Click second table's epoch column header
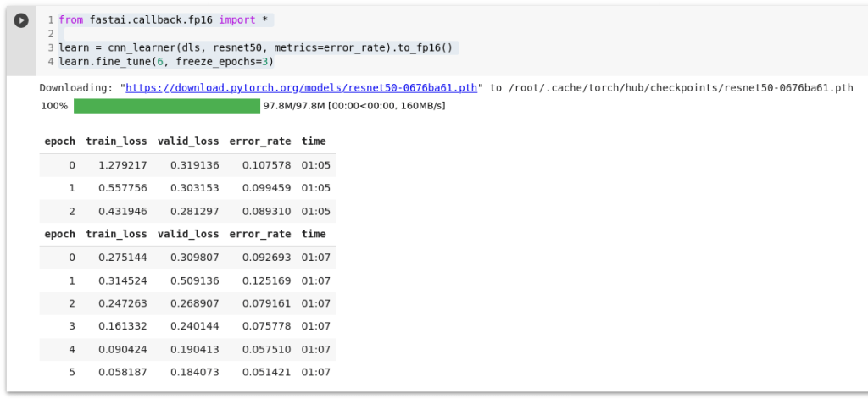The height and width of the screenshot is (399, 868). pos(59,234)
